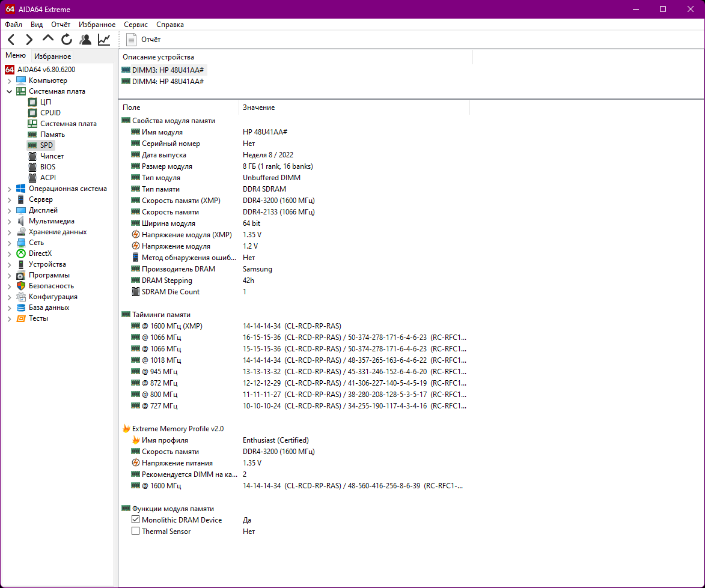This screenshot has height=588, width=705.
Task: Click the Конфигурация gear icon
Action: coord(21,297)
